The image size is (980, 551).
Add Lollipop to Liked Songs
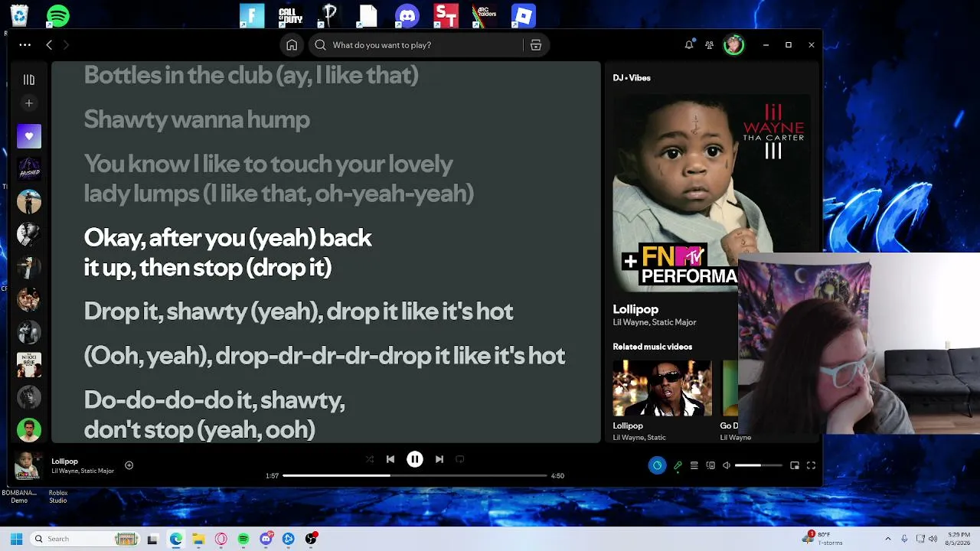point(129,465)
